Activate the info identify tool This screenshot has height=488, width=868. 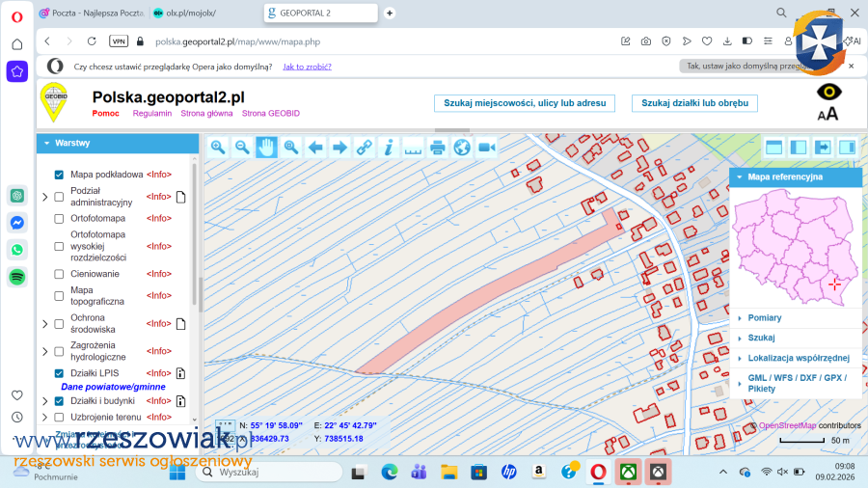[389, 148]
